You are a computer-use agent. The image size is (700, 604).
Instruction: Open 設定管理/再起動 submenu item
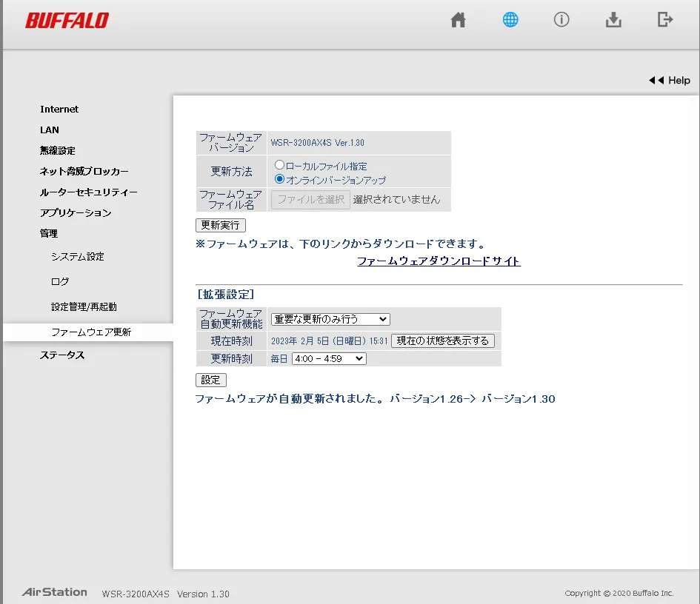[x=84, y=307]
